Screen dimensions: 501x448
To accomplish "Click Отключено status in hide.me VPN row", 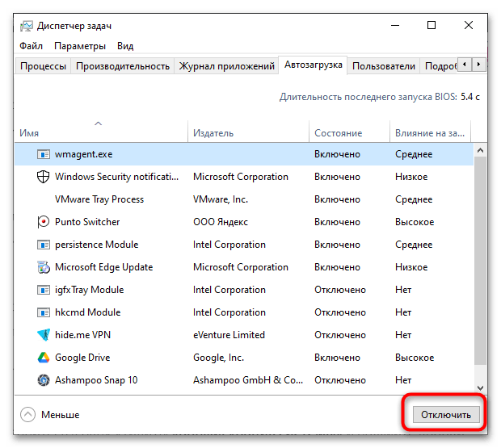I will click(340, 335).
